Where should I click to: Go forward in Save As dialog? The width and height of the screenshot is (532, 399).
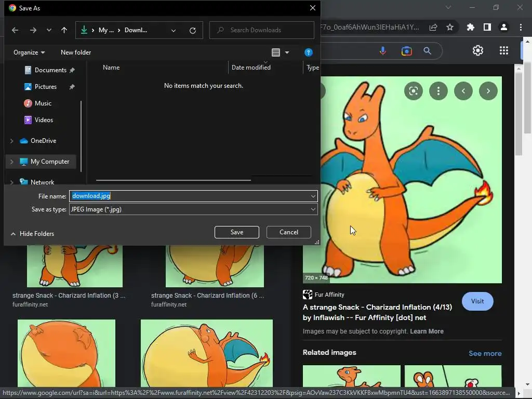(x=33, y=30)
